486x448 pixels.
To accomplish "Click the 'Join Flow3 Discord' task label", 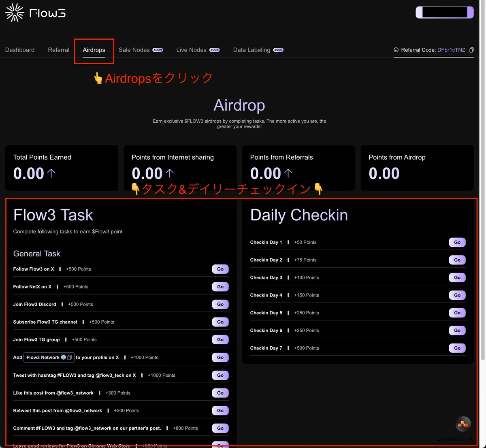I will pyautogui.click(x=34, y=304).
